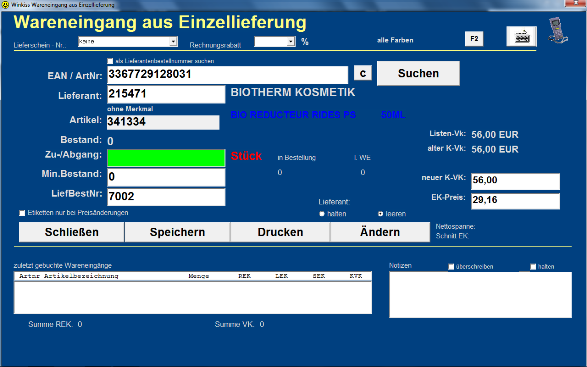Image resolution: width=587 pixels, height=367 pixels.
Task: Click the Ändern button
Action: (380, 232)
